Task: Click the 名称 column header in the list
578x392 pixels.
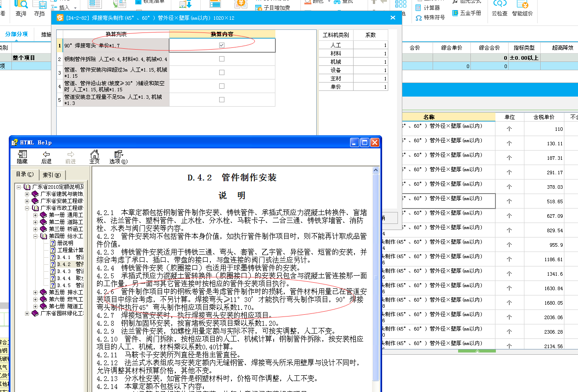Action: point(429,117)
